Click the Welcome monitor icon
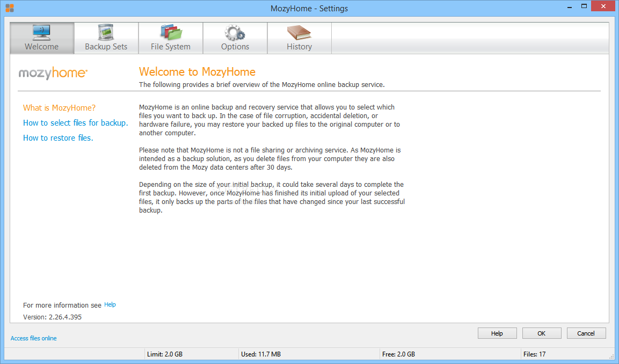 tap(42, 32)
